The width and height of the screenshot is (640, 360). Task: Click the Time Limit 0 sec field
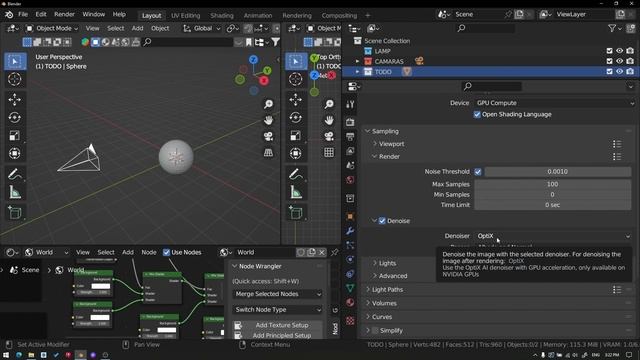coord(552,205)
